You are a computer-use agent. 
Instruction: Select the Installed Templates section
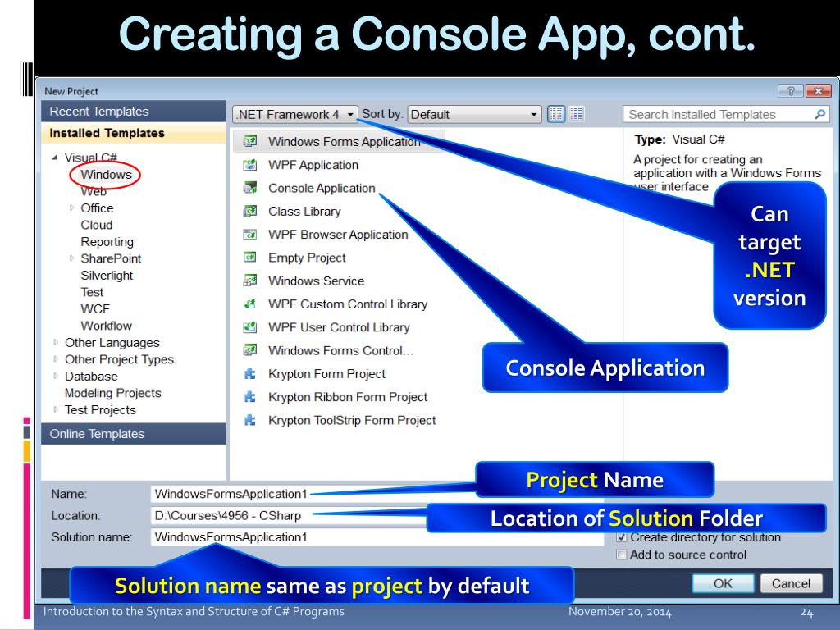tap(134, 133)
